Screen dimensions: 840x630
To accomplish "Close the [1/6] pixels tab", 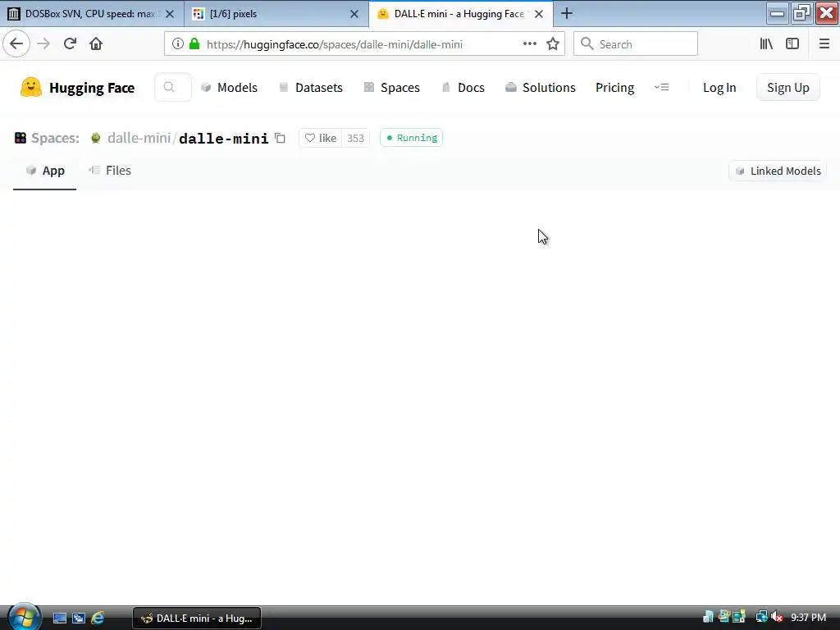I will (354, 14).
